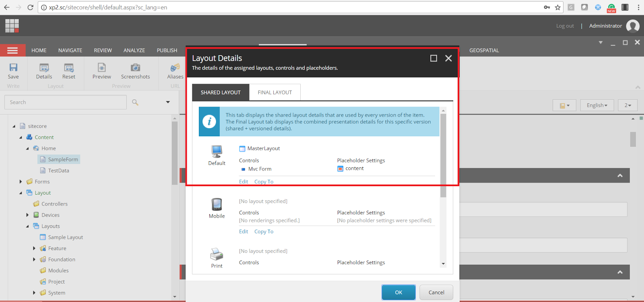Go back in browser history
This screenshot has width=644, height=302.
(7, 7)
